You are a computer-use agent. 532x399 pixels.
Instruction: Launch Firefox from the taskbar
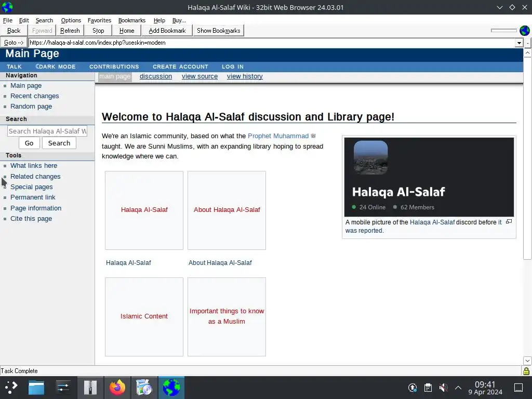coord(117,387)
